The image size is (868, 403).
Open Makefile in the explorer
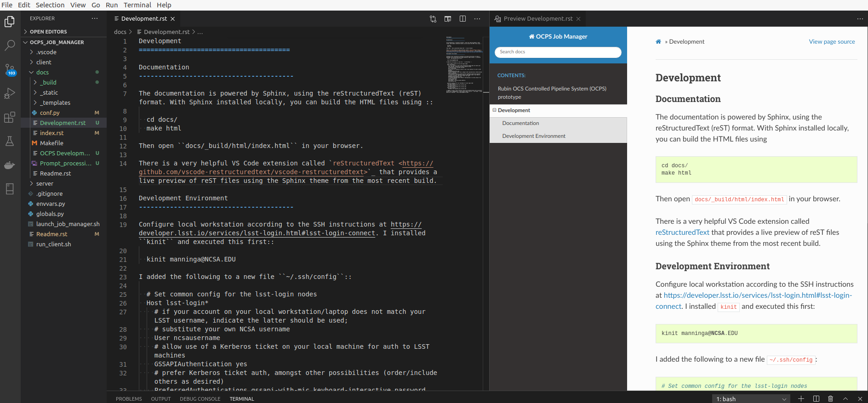click(63, 143)
